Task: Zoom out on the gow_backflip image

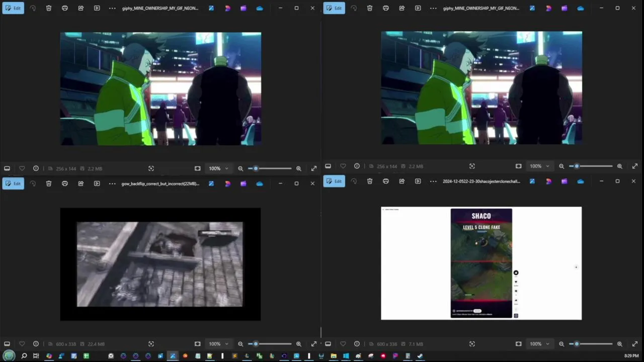Action: coord(240,344)
